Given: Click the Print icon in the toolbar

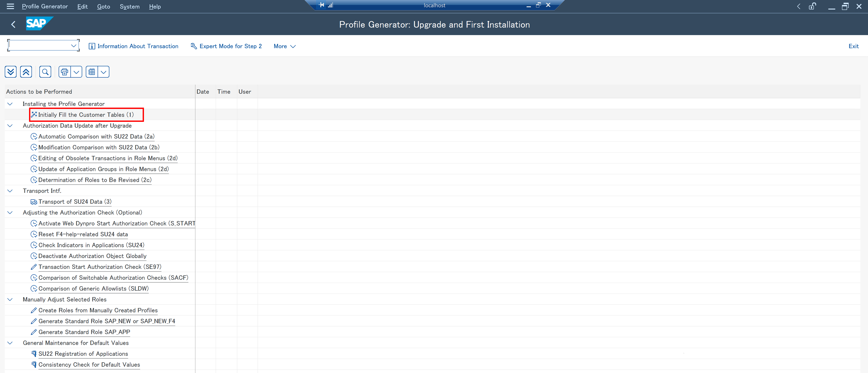Looking at the screenshot, I should 65,72.
